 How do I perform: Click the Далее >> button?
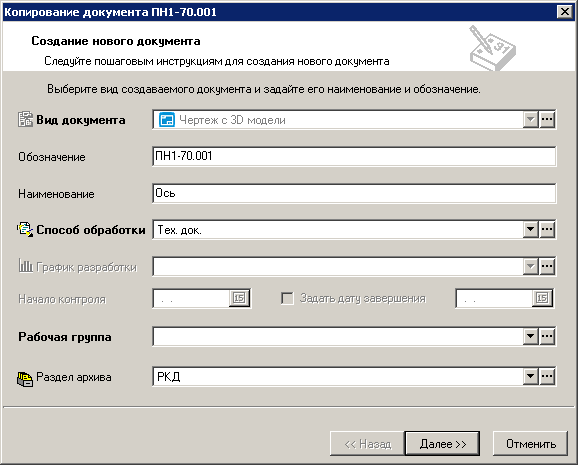442,444
